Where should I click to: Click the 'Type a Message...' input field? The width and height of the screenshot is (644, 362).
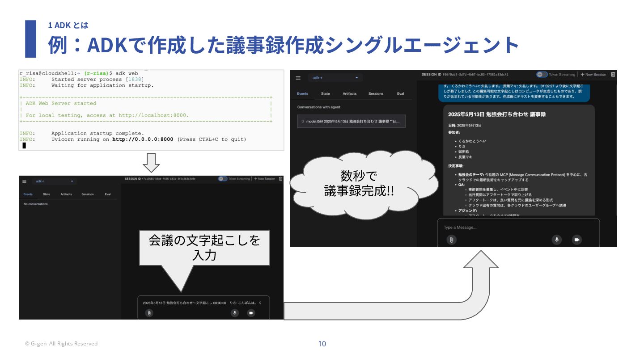tap(518, 227)
